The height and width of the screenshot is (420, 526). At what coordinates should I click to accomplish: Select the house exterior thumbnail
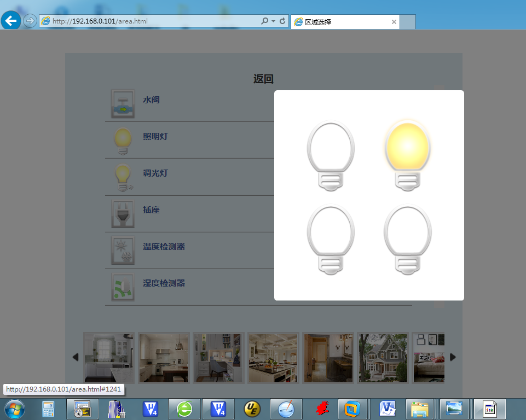point(383,358)
